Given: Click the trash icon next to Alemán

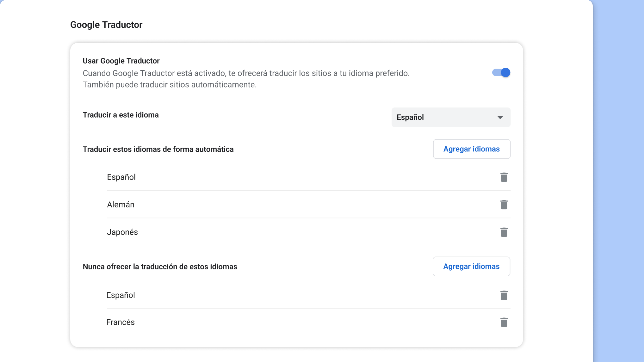Looking at the screenshot, I should pos(504,205).
